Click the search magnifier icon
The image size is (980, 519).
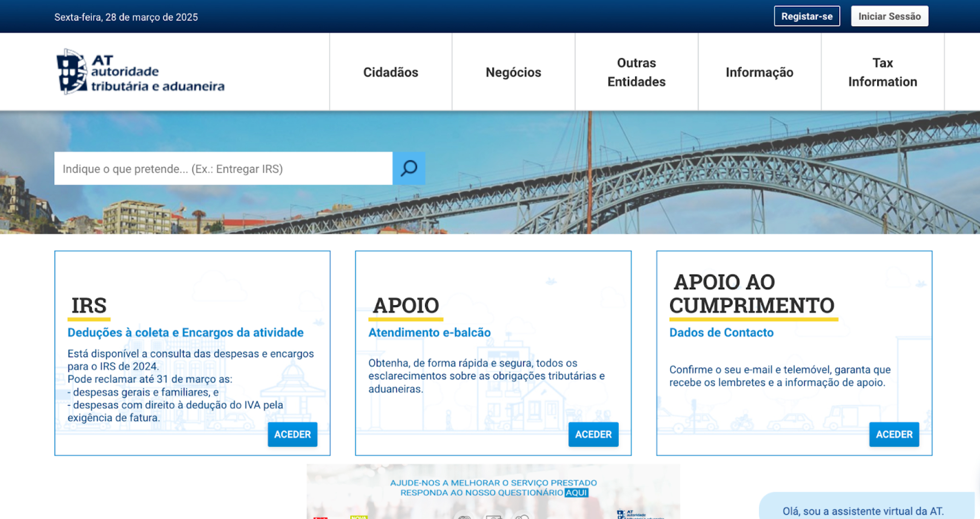pos(408,168)
